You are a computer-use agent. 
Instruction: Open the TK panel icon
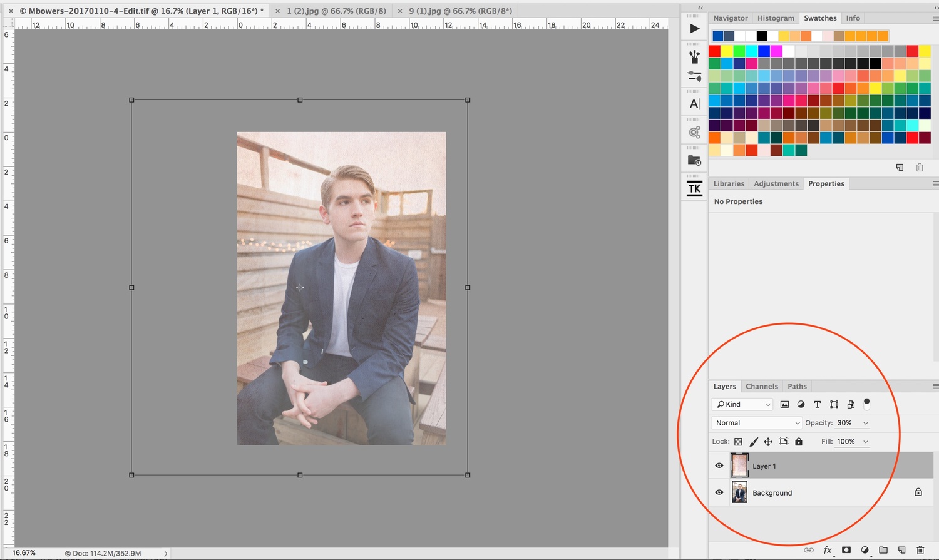(x=694, y=188)
